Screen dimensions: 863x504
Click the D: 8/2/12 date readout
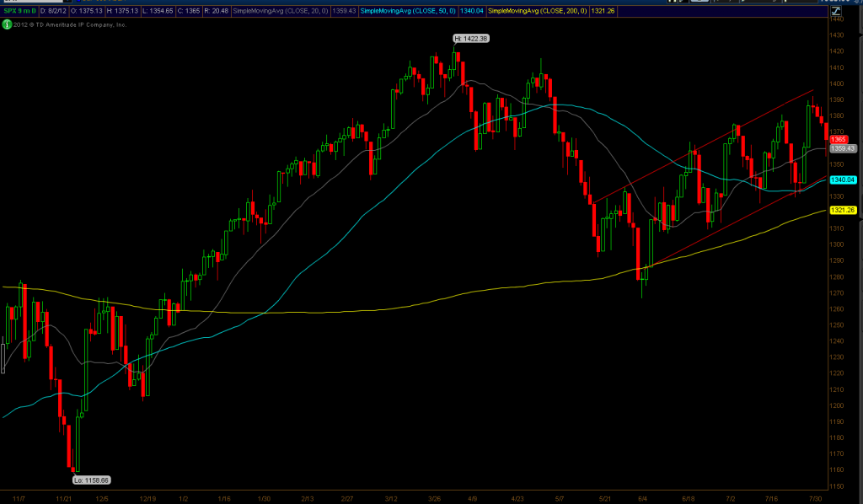click(53, 11)
